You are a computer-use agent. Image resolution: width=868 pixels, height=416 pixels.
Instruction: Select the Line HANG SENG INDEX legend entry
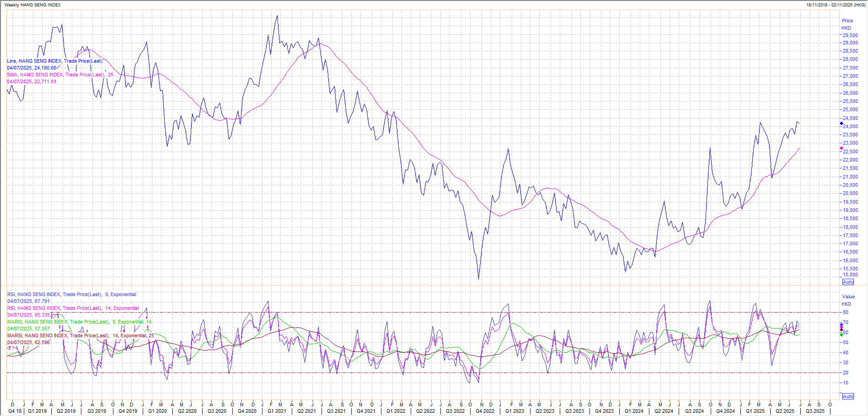(x=54, y=61)
